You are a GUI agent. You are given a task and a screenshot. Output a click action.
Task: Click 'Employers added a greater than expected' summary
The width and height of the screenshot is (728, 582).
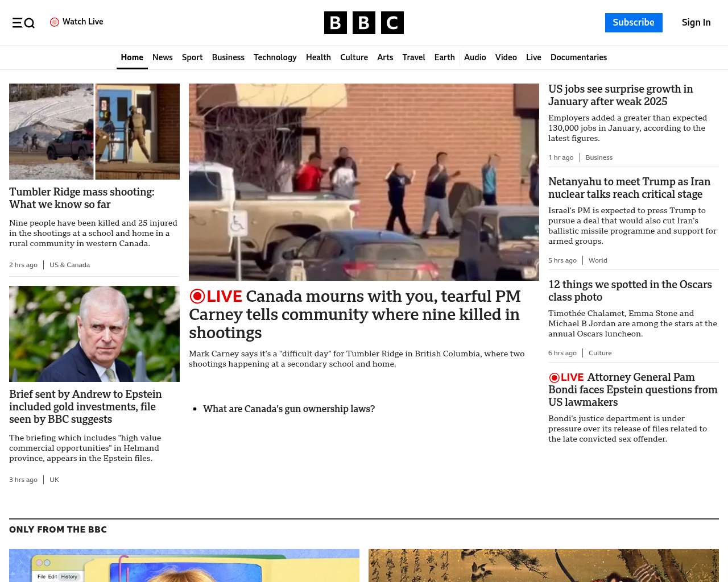[627, 128]
